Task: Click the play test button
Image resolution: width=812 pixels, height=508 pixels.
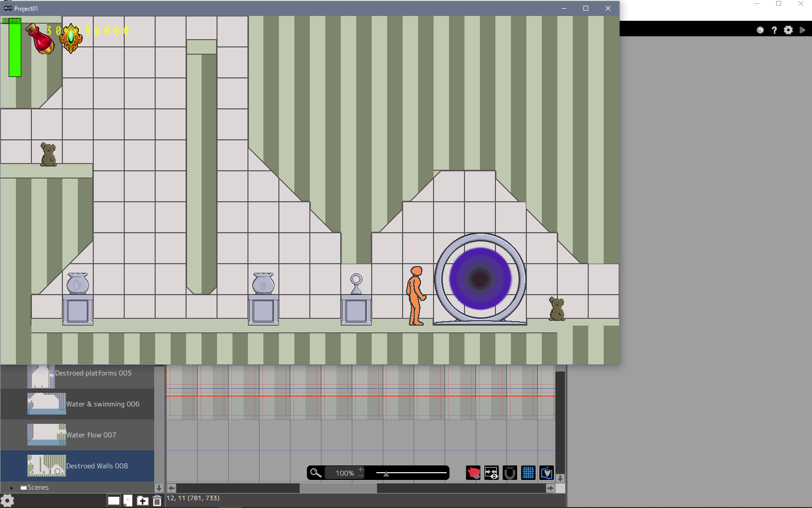Action: click(802, 30)
